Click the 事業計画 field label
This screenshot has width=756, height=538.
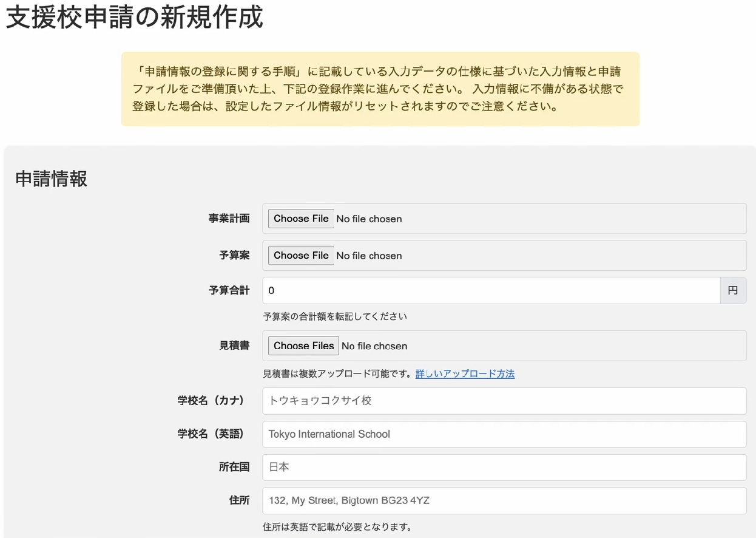[229, 219]
